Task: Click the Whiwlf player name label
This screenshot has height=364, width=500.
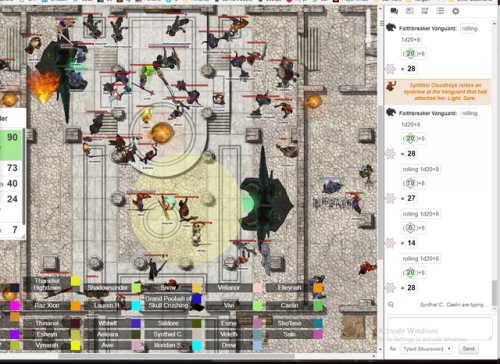Action: (x=107, y=323)
